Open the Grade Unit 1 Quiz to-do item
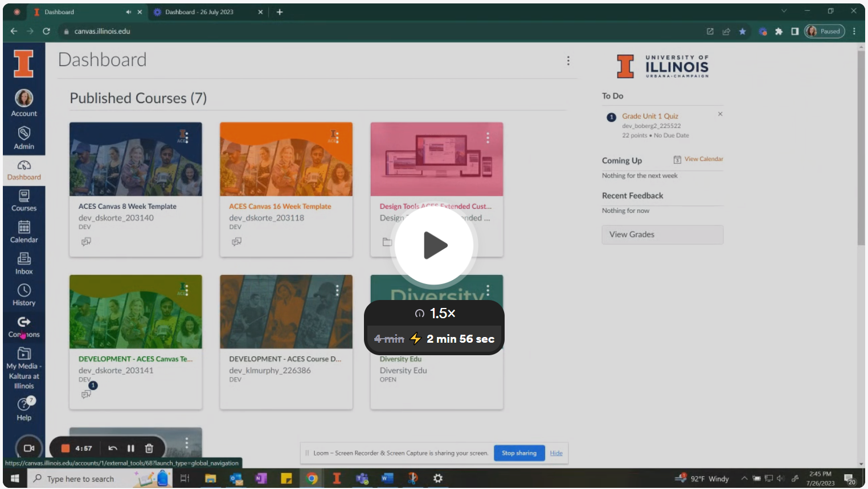Screen dimensions: 868x489 pyautogui.click(x=650, y=116)
